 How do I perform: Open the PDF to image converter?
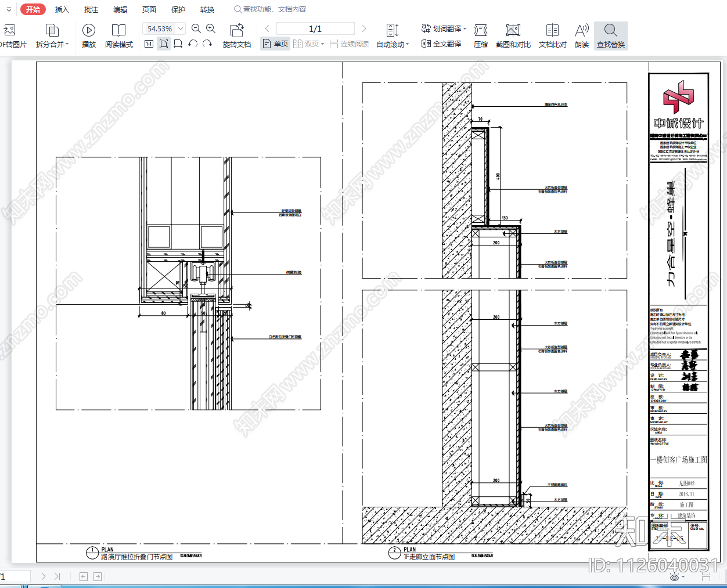click(x=13, y=36)
